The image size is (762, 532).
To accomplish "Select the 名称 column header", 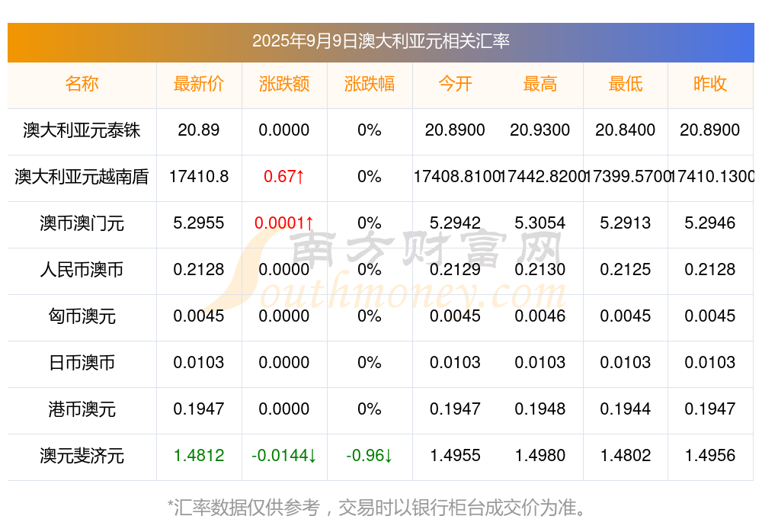I will click(82, 84).
